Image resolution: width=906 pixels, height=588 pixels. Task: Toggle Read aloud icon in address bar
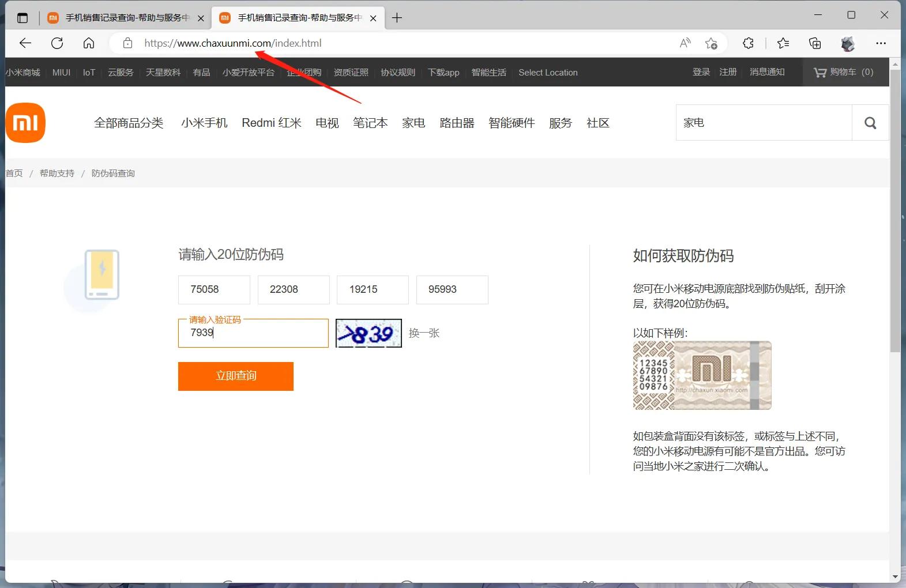tap(685, 43)
